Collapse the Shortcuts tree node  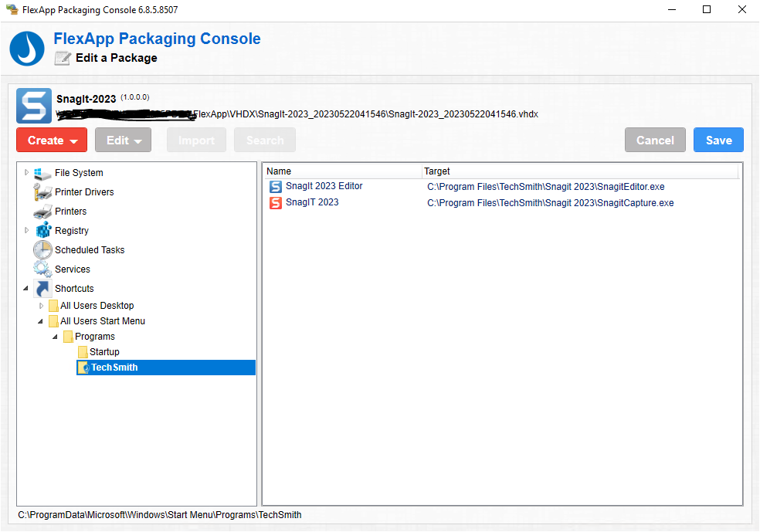click(x=25, y=288)
